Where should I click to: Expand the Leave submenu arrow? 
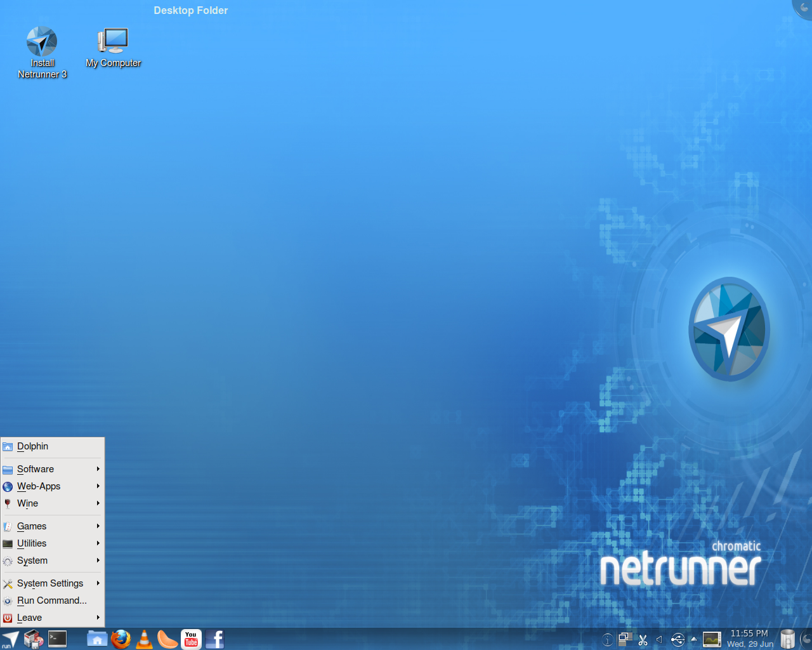[98, 618]
